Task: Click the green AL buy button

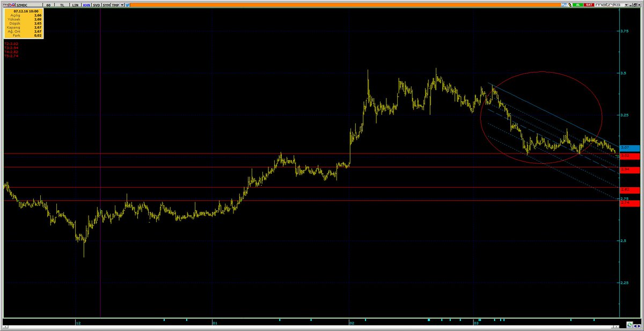Action: [578, 5]
